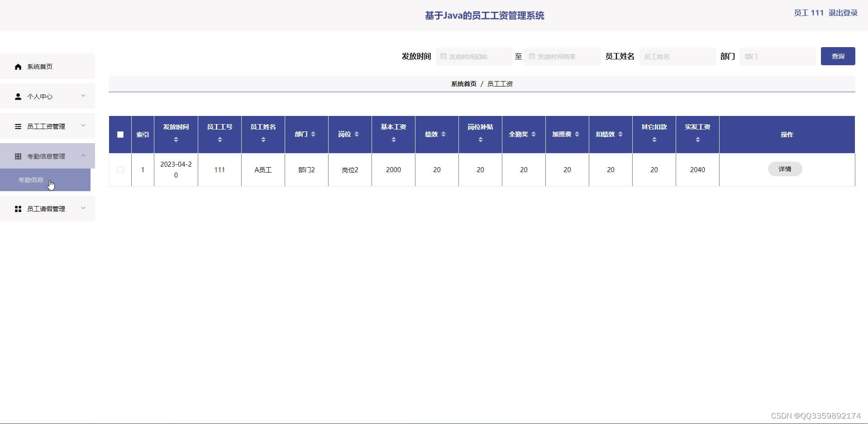Image resolution: width=868 pixels, height=424 pixels.
Task: Sort table by 发放时间 arrows
Action: [x=176, y=140]
